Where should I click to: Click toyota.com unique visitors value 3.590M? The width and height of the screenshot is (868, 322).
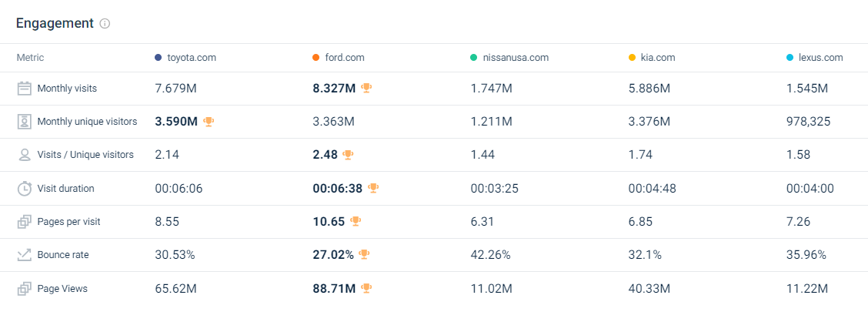(x=176, y=122)
